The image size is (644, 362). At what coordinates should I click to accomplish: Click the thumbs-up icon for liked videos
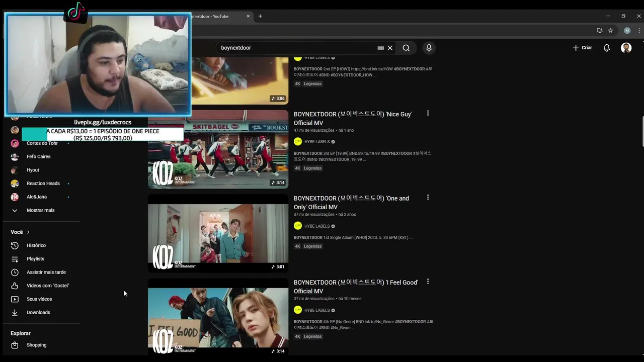coord(15,286)
